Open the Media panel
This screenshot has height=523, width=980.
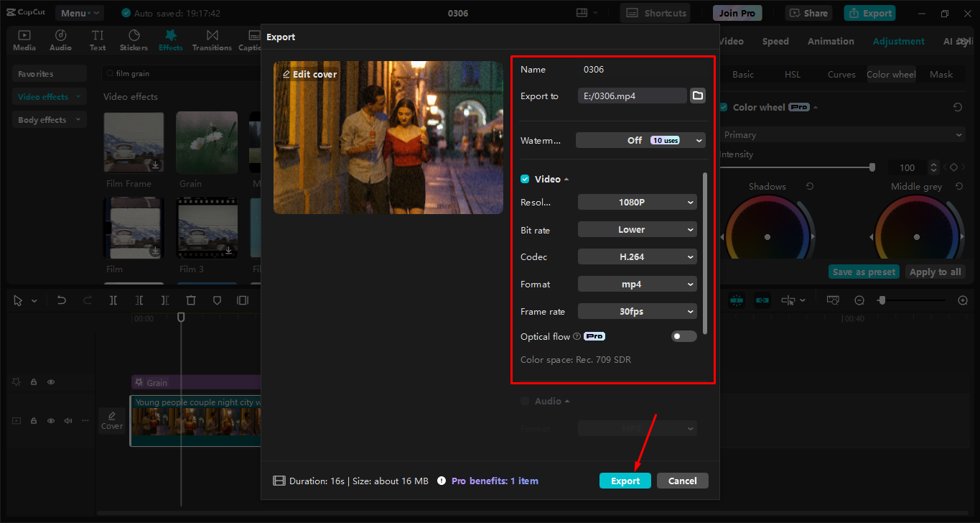24,40
